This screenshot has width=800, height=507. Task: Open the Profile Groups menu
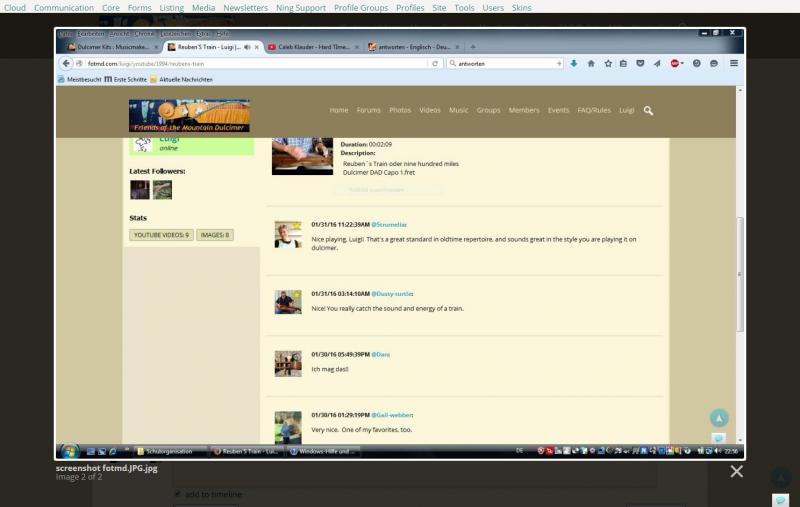(360, 7)
